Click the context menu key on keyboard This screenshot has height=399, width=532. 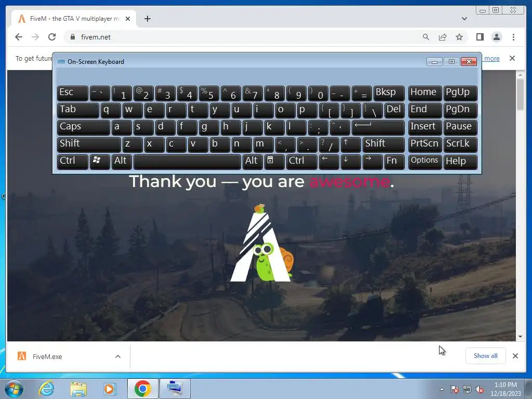coord(274,162)
